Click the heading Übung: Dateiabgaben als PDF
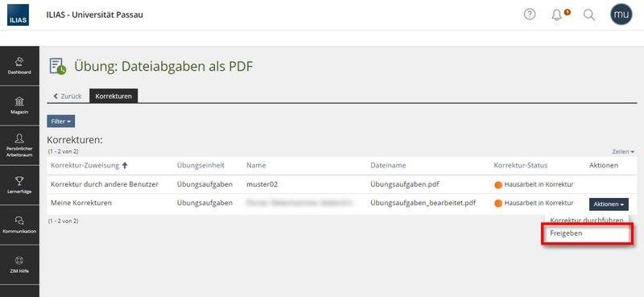This screenshot has height=297, width=644. point(163,66)
